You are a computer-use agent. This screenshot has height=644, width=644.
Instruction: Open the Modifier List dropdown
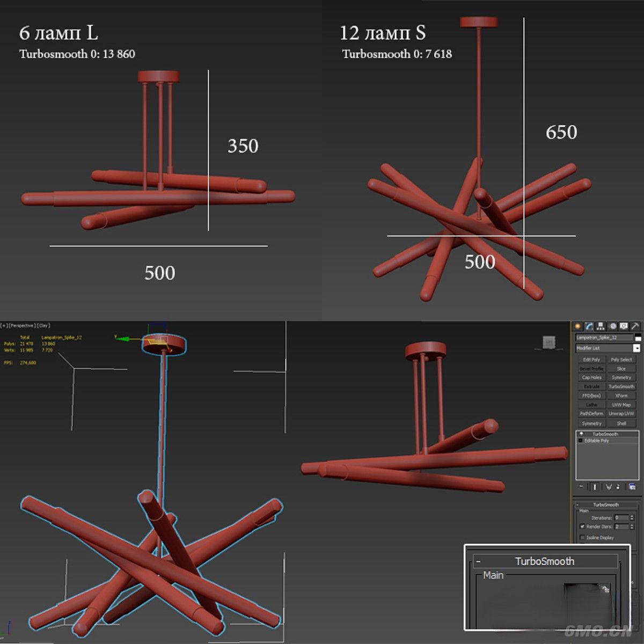636,348
